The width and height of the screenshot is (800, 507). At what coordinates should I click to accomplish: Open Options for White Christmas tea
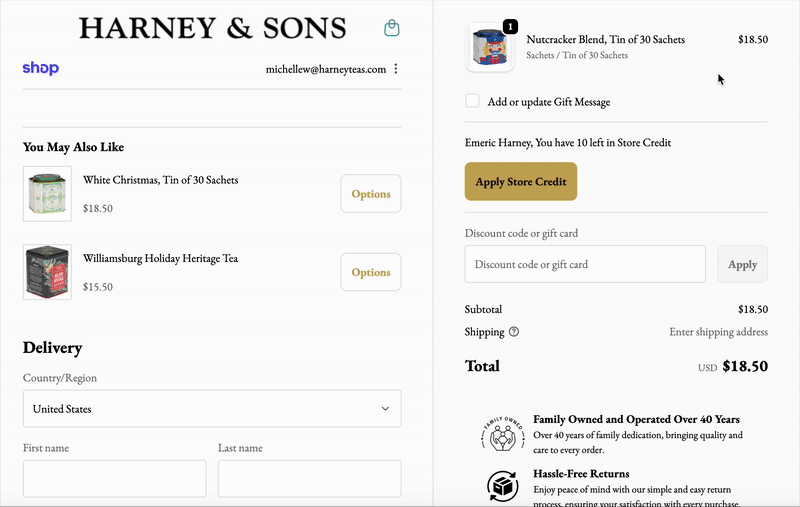point(371,194)
